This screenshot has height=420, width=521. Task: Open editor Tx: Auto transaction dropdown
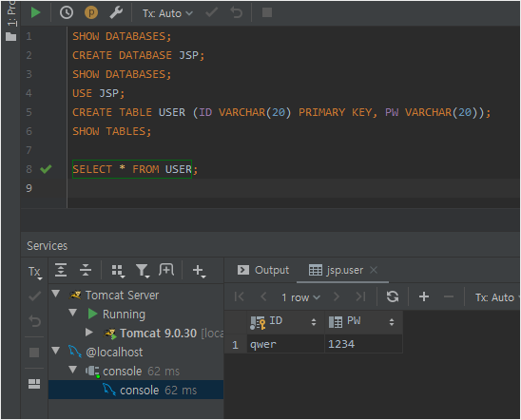[167, 13]
